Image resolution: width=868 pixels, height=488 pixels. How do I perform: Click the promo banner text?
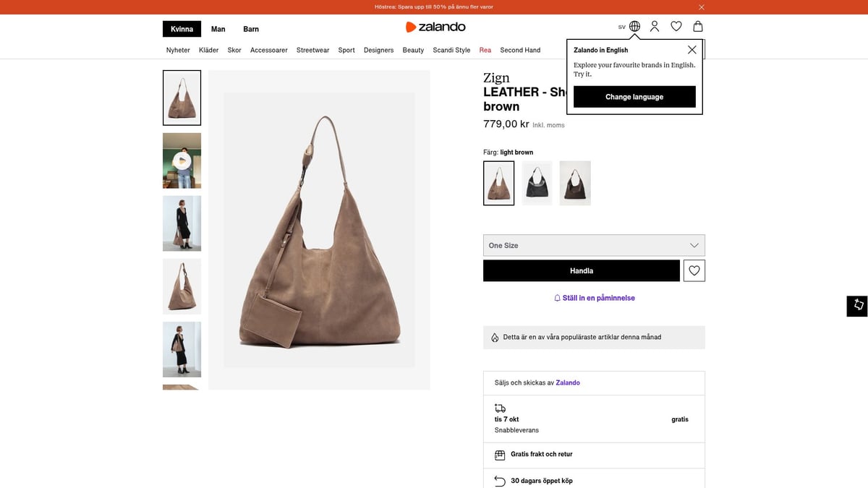click(x=434, y=7)
